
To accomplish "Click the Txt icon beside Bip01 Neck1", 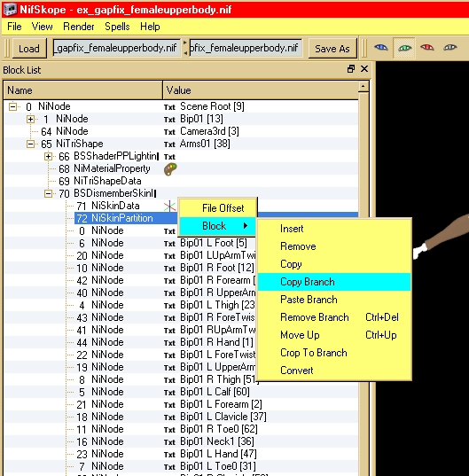I will click(169, 442).
